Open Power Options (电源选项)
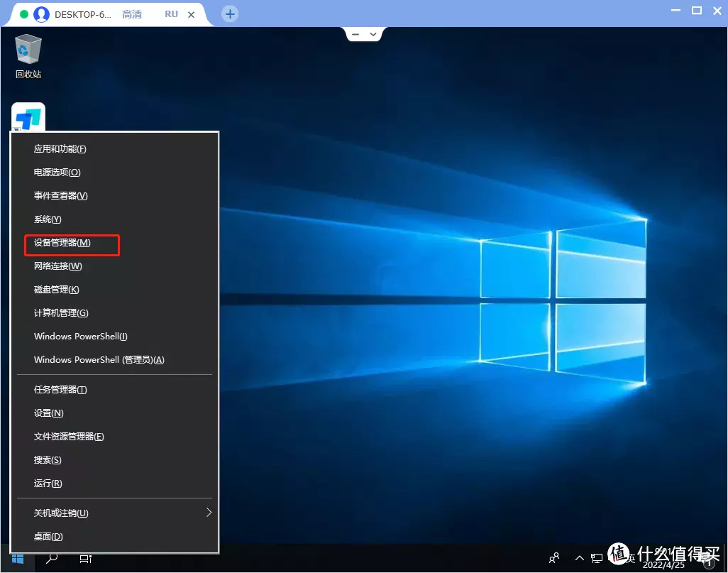Screen dimensions: 728x573 [114, 173]
